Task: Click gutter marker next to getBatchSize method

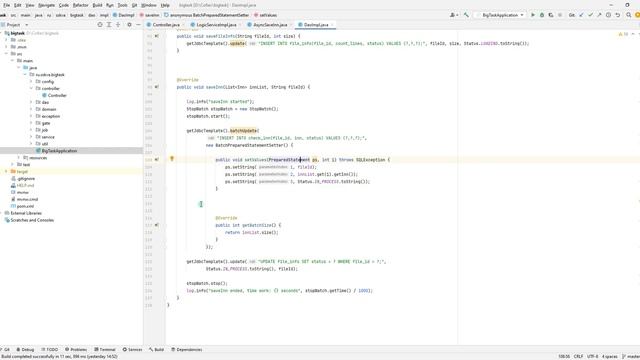Action: [157, 225]
